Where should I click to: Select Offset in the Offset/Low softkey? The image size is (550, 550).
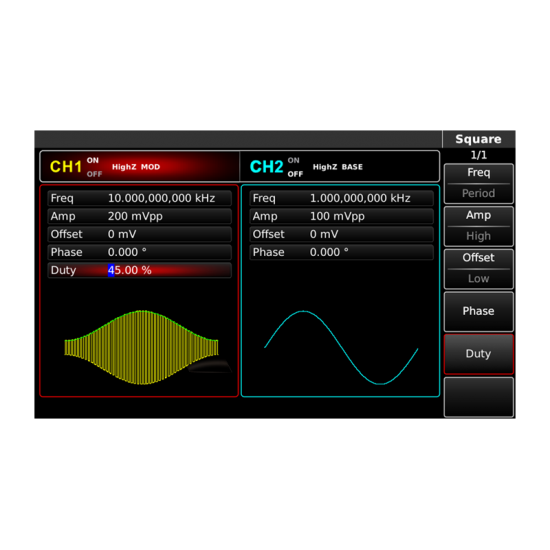click(478, 258)
